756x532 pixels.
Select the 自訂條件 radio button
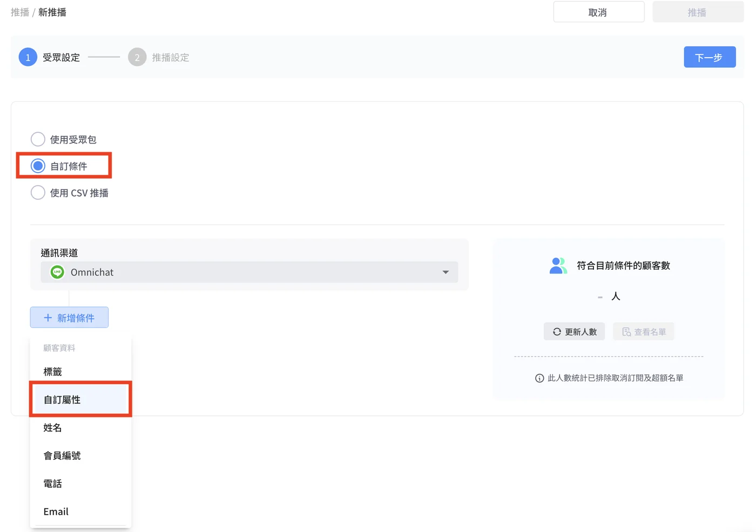38,166
